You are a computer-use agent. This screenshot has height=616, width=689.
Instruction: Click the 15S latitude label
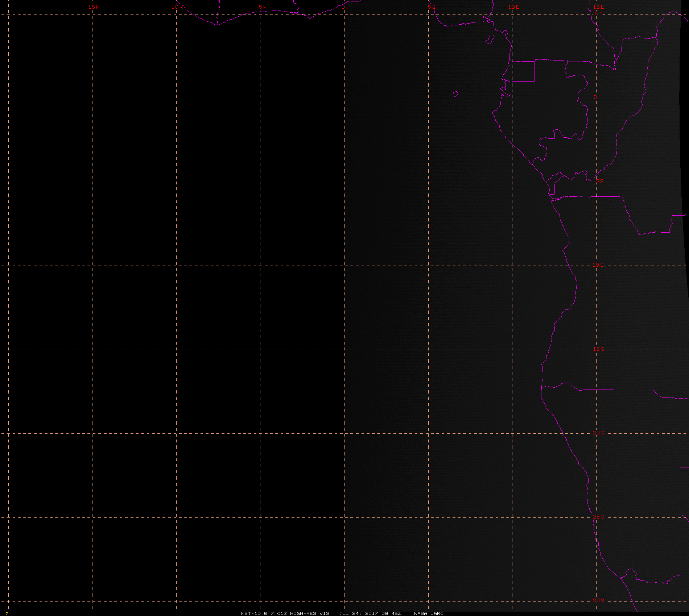click(x=599, y=349)
